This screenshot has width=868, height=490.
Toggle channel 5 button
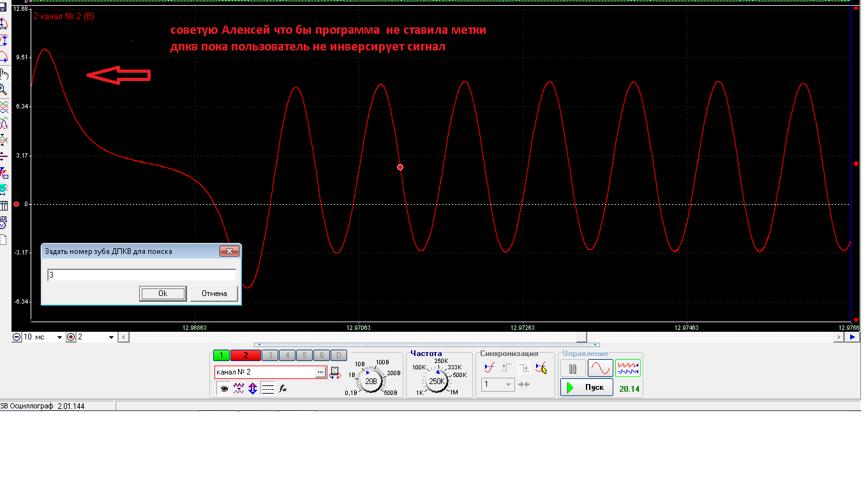point(304,355)
